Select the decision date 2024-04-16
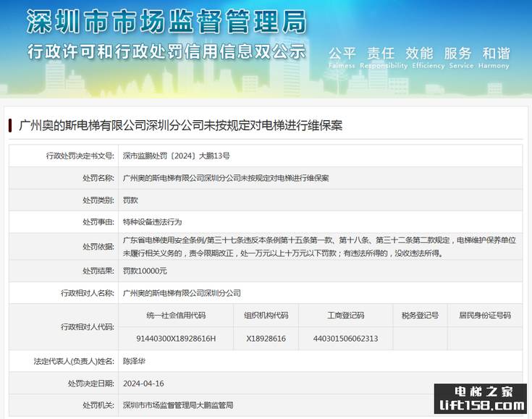 click(143, 384)
